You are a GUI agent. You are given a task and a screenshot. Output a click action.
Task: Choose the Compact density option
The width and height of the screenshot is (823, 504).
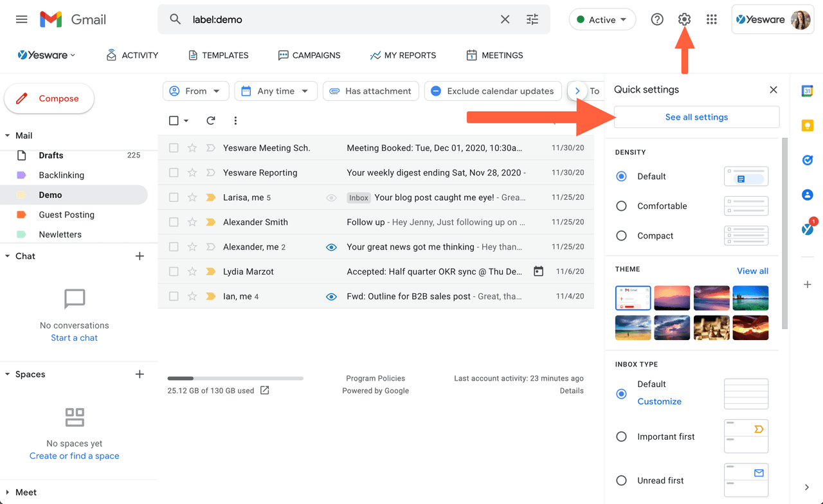tap(621, 236)
